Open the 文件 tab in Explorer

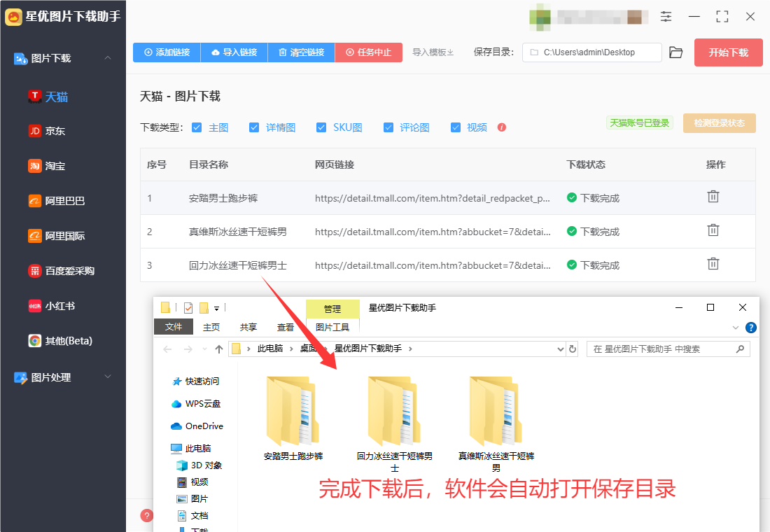pyautogui.click(x=174, y=327)
